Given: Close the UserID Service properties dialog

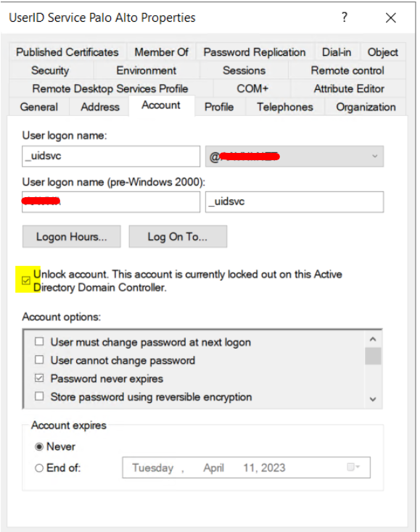Looking at the screenshot, I should point(391,17).
